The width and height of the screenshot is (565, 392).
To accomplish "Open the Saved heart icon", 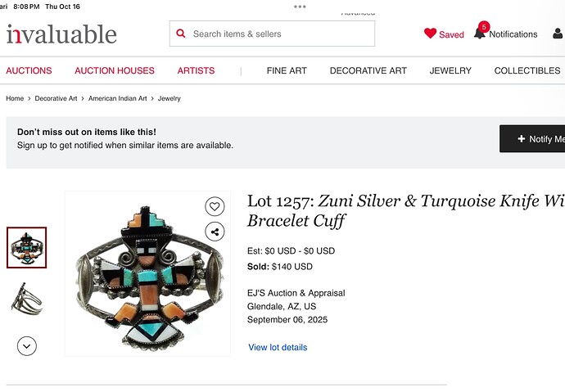I will [x=431, y=34].
